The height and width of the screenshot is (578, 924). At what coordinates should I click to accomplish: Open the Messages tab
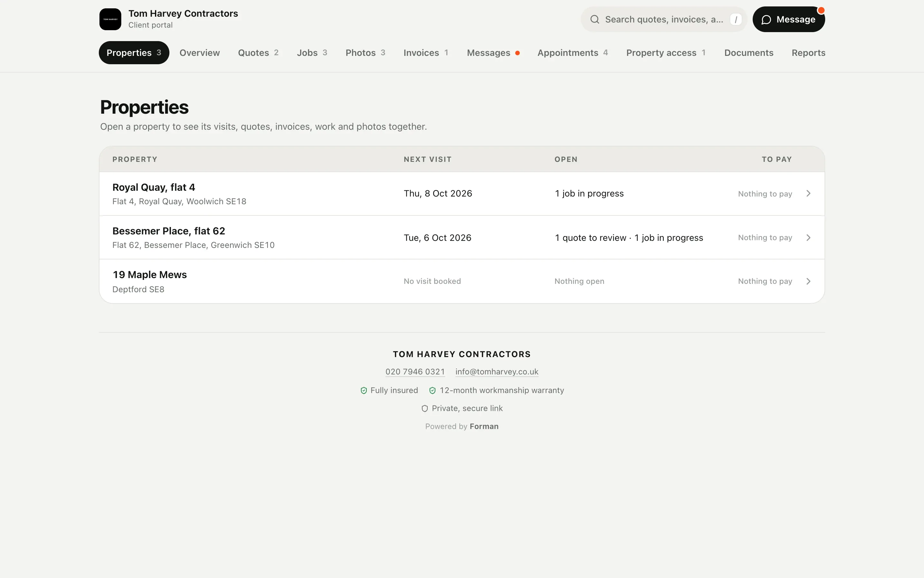tap(493, 53)
